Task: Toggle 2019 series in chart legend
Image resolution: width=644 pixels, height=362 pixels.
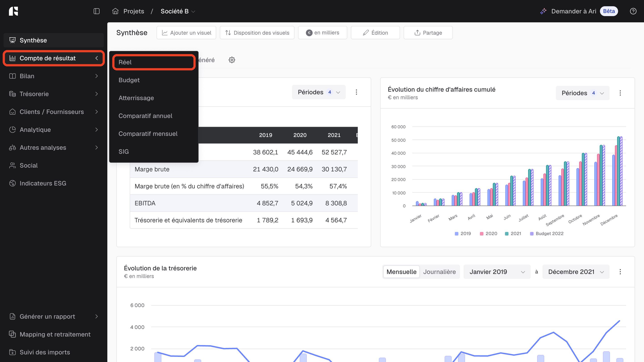Action: pos(463,234)
